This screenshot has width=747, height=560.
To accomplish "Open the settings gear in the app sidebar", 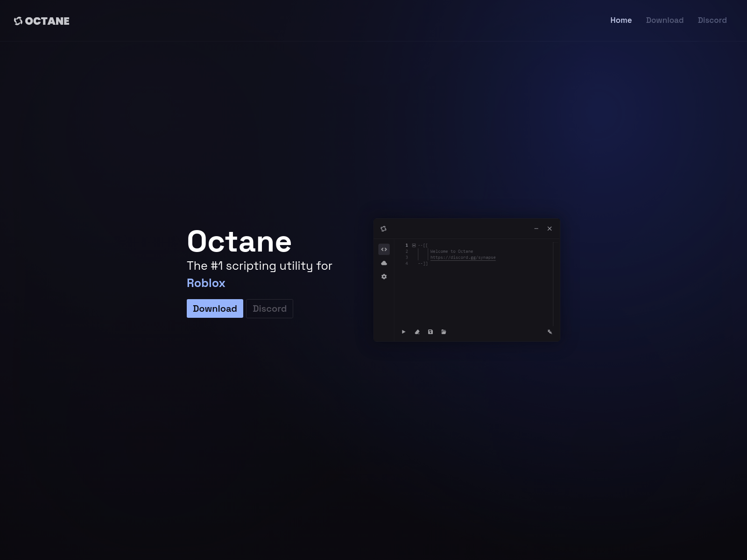I will tap(384, 277).
